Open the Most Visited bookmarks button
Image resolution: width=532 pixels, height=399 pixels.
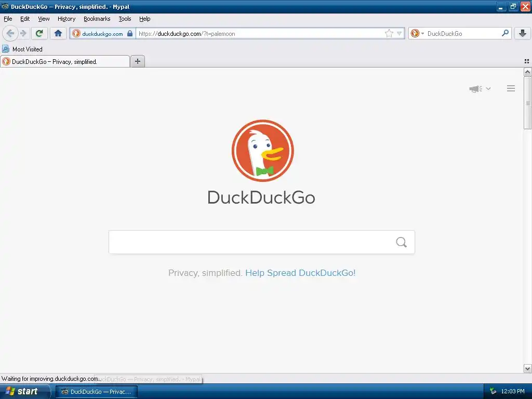click(x=23, y=49)
